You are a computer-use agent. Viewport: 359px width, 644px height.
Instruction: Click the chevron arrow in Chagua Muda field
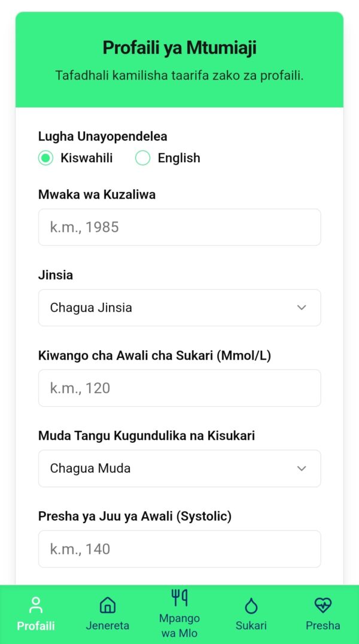pos(302,469)
